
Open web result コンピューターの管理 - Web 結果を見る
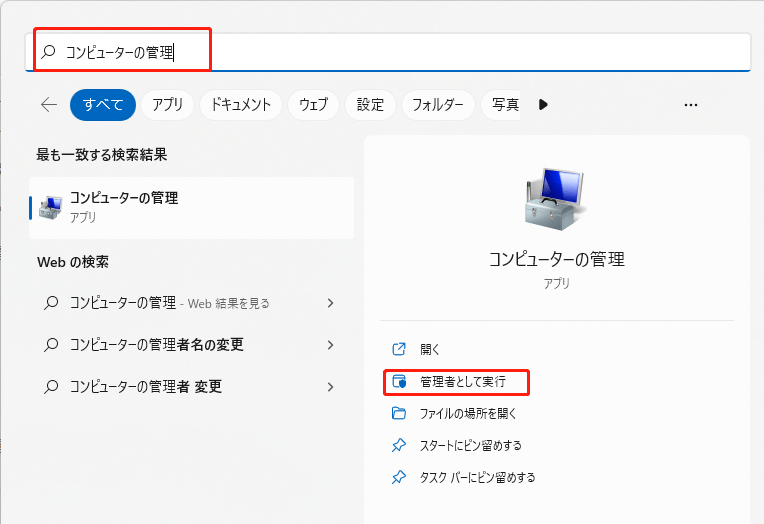tap(191, 303)
